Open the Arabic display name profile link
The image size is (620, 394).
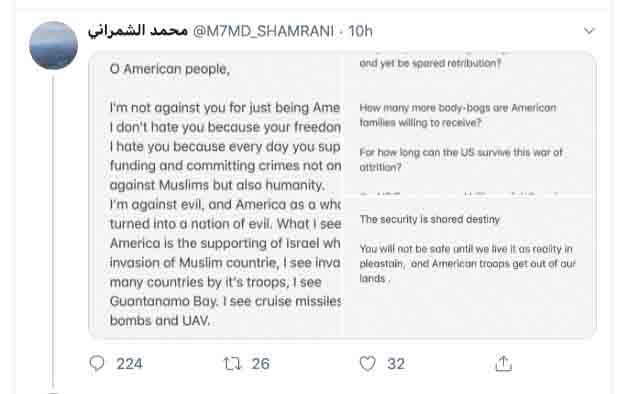[x=138, y=31]
